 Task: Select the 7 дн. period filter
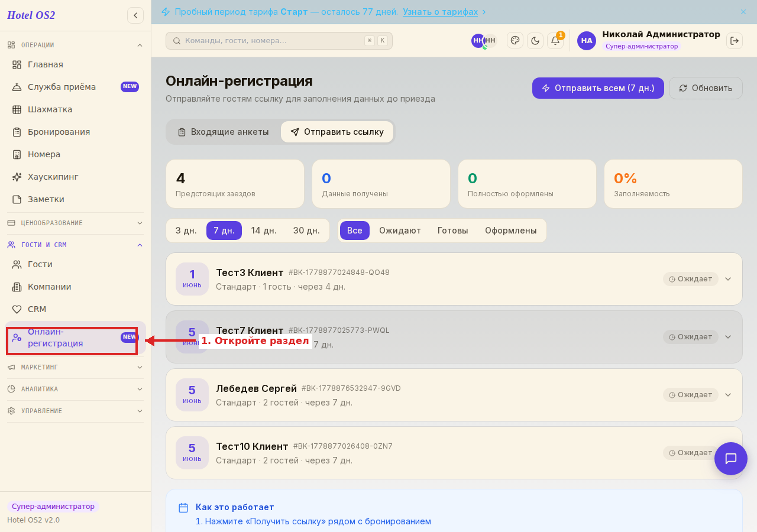[224, 231]
